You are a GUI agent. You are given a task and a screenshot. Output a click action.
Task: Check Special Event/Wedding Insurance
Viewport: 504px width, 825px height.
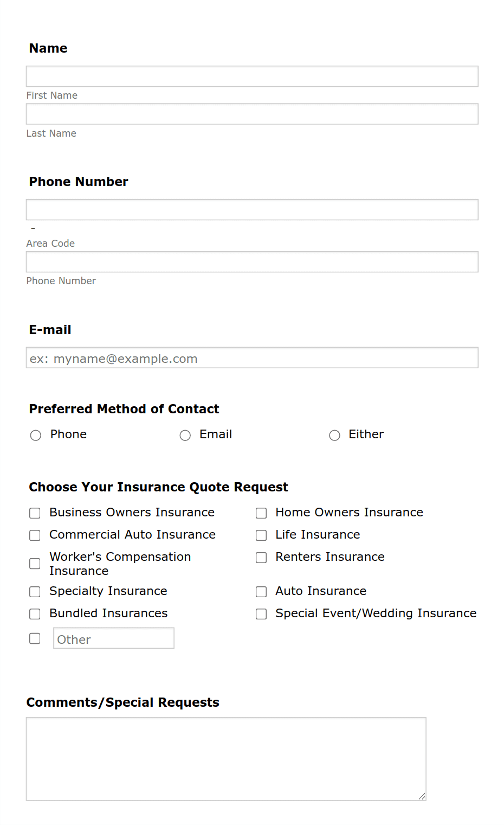(261, 613)
